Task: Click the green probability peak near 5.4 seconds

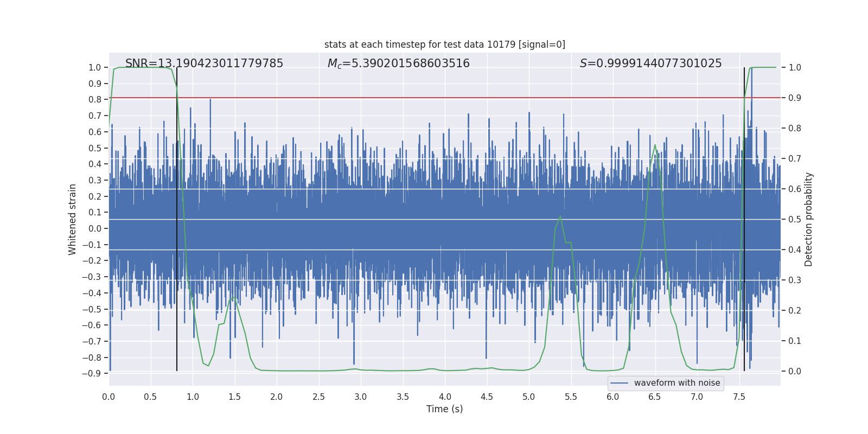Action: [560, 217]
